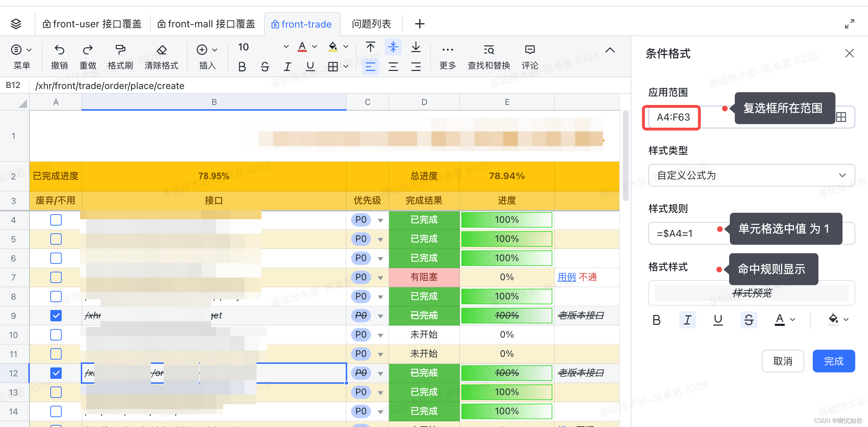Screen dimensions: 868x427
Task: Open More (更多) toolbar options
Action: click(447, 57)
